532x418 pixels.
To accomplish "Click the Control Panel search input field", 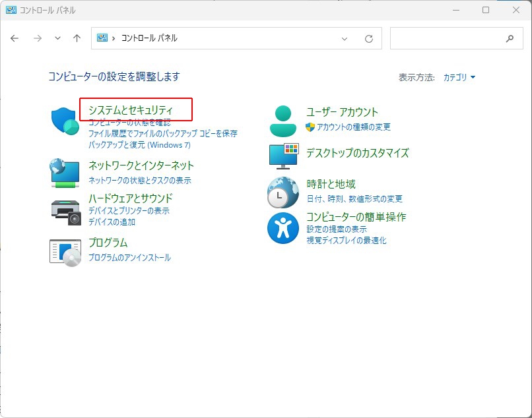I will point(446,38).
